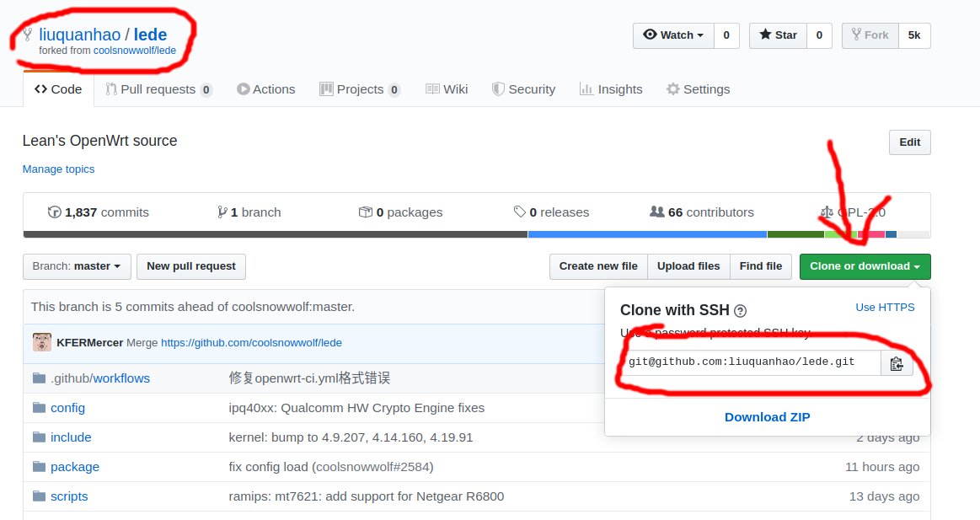Open the Branch: master dropdown
The height and width of the screenshot is (520, 980).
[x=77, y=266]
